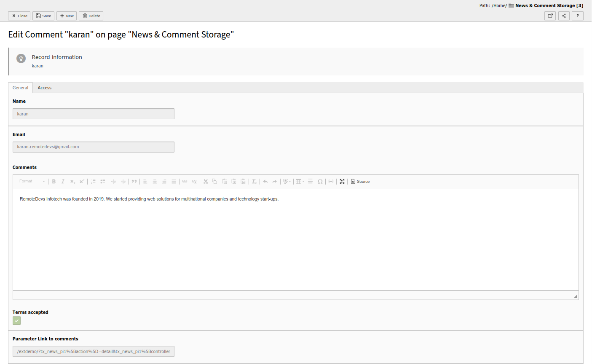Uncheck the Terms accepted checkbox

pyautogui.click(x=16, y=321)
